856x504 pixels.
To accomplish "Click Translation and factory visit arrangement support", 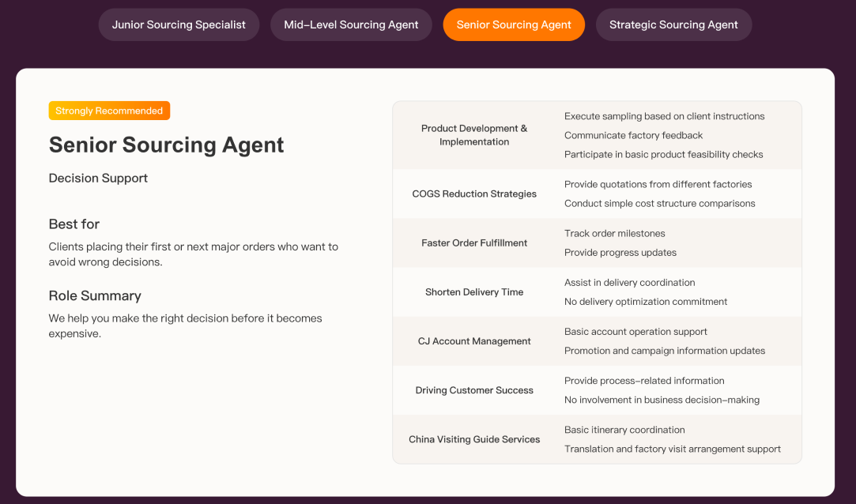I will (x=672, y=448).
